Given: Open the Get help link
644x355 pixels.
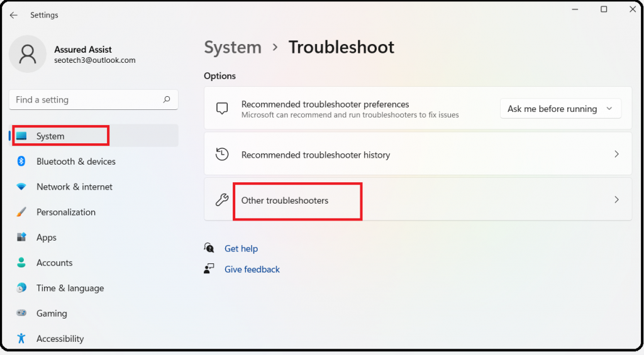Looking at the screenshot, I should point(241,248).
